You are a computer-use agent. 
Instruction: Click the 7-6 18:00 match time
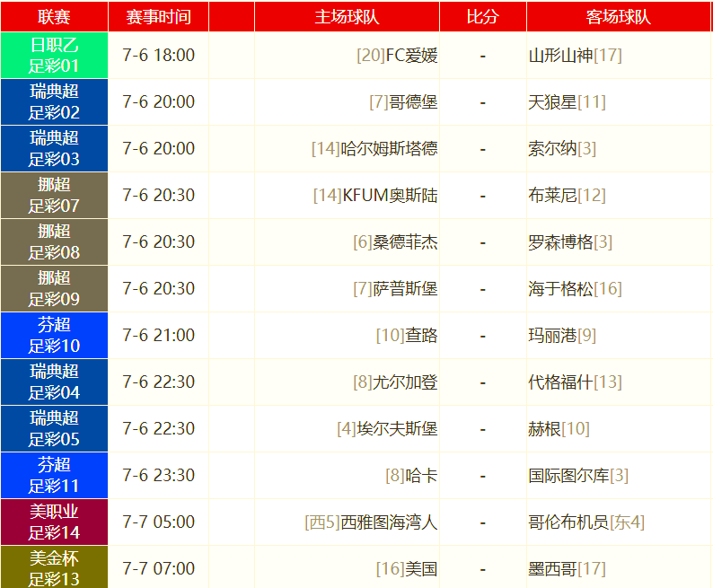(x=158, y=56)
